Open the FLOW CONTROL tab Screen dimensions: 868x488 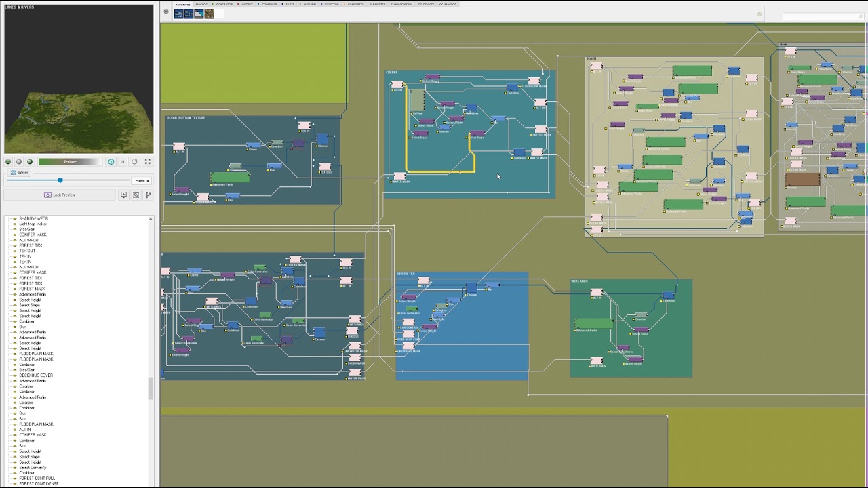pyautogui.click(x=401, y=5)
